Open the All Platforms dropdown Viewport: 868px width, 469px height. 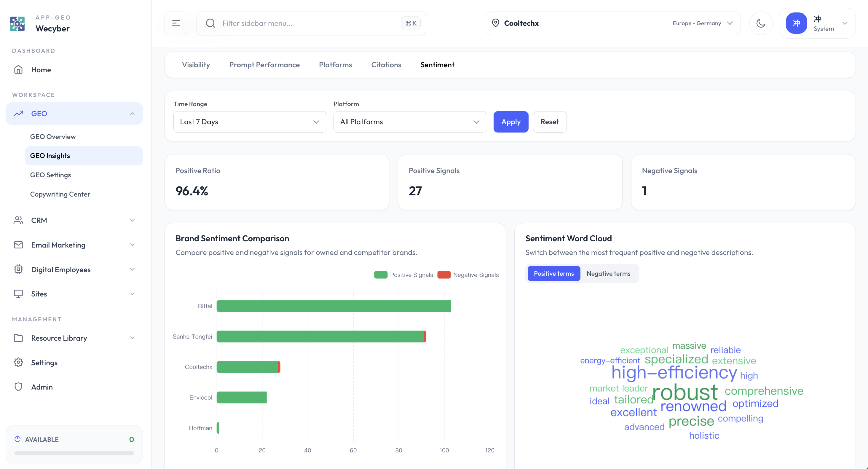[410, 122]
